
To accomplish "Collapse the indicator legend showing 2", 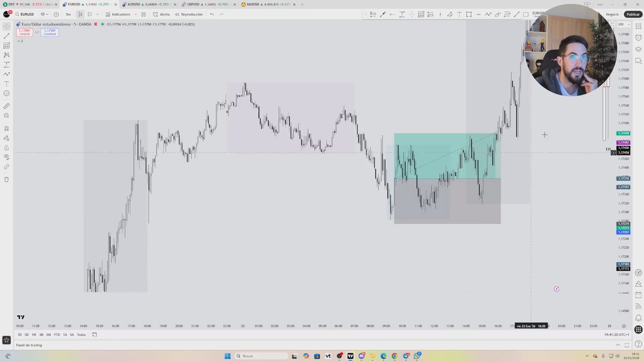I will (x=20, y=41).
